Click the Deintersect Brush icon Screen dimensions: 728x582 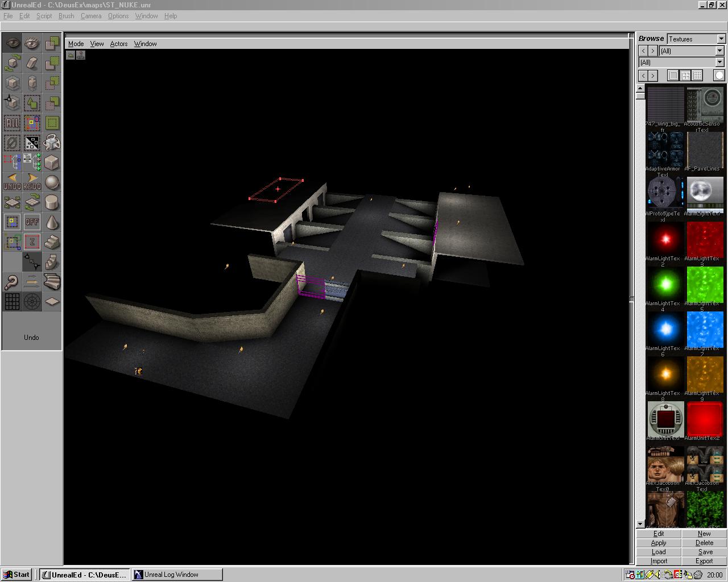tap(52, 102)
